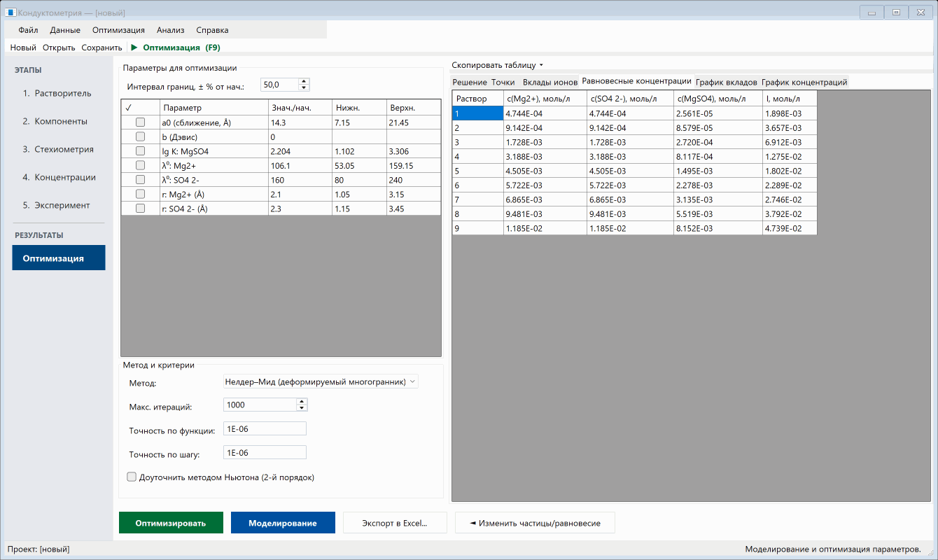
Task: Select the λ⁰: SO4 2- parameter checkbox
Action: pyautogui.click(x=140, y=180)
